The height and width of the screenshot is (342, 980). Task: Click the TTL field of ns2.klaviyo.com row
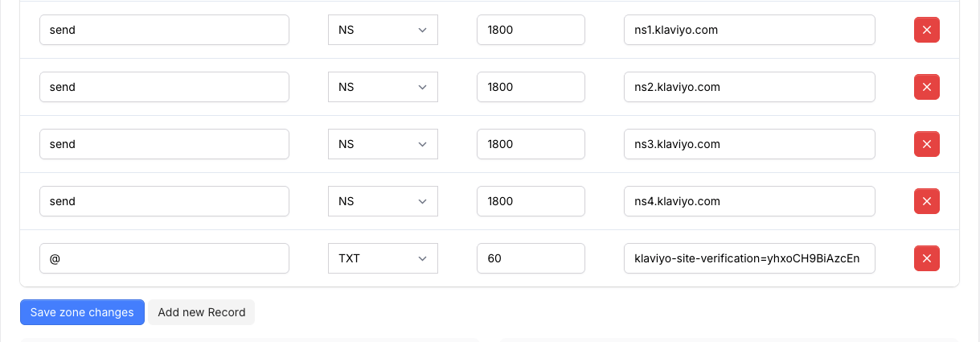coord(531,87)
